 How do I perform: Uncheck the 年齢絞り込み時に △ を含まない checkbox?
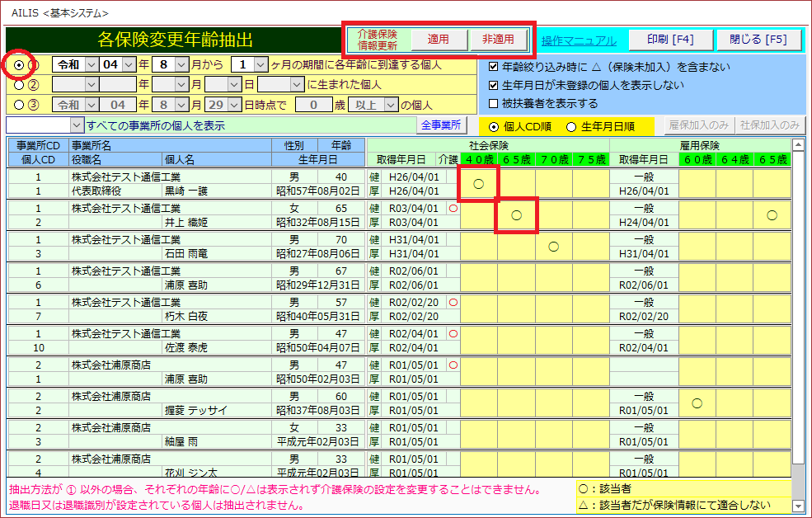point(494,67)
